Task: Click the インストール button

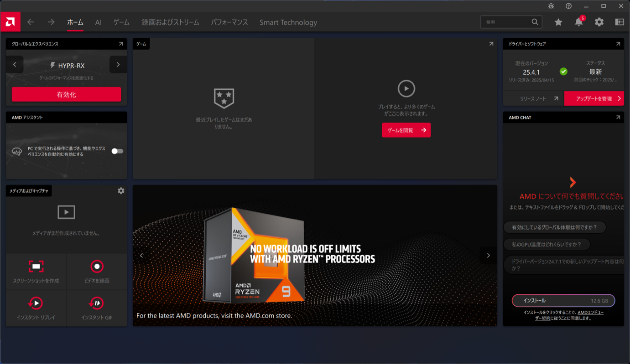Action: coord(563,301)
